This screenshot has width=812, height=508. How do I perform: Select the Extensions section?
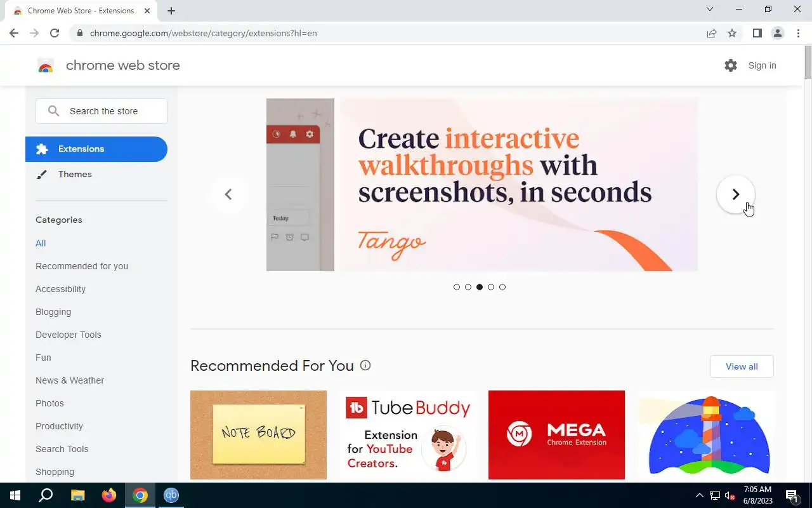tap(96, 149)
